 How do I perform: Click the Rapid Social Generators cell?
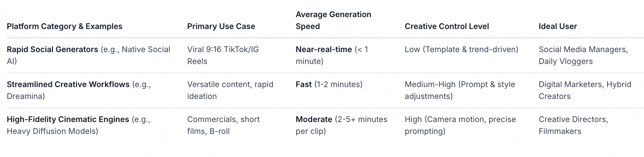click(x=89, y=55)
